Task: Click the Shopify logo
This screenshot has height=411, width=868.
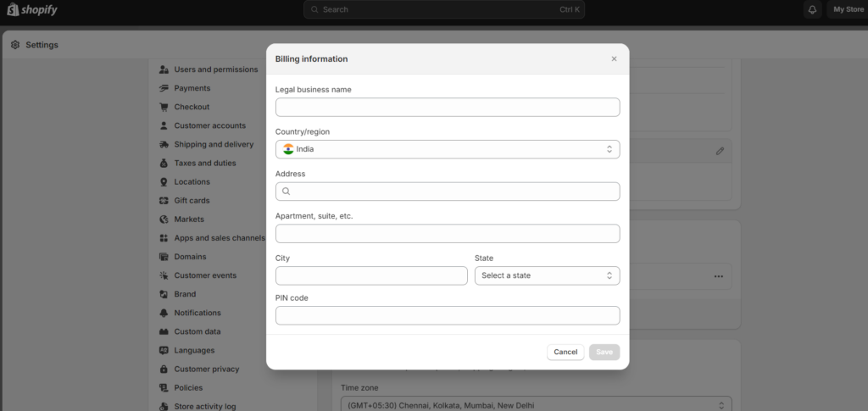Action: pyautogui.click(x=32, y=9)
